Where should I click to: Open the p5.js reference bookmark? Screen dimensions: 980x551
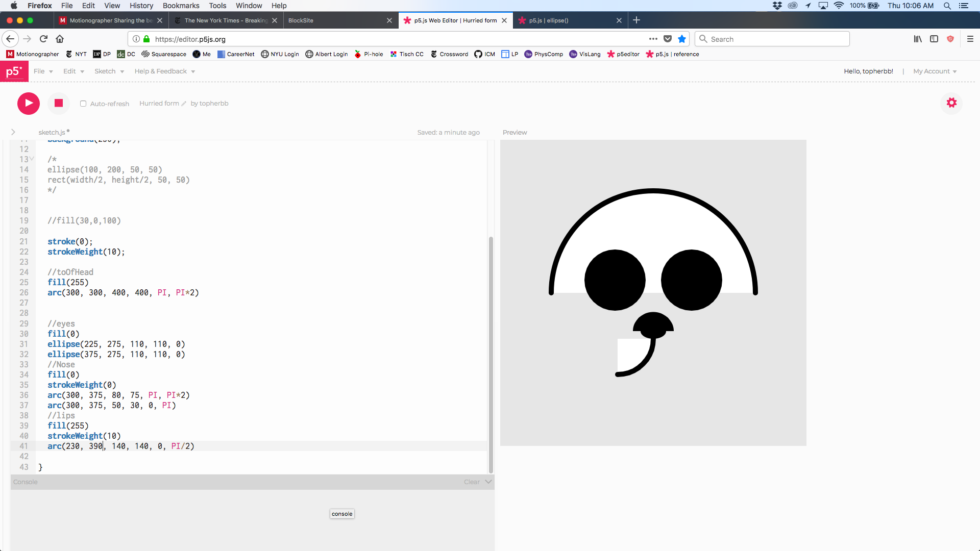pos(672,54)
